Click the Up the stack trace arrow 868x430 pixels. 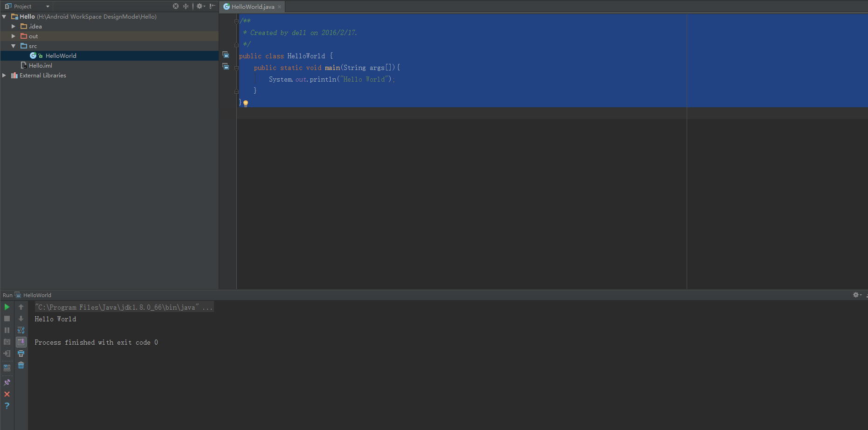tap(21, 307)
